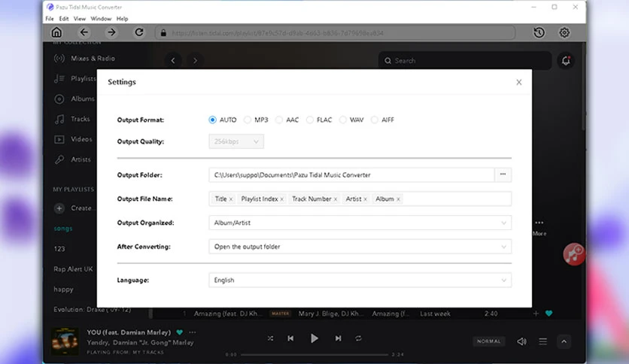
Task: Select AIFF output format
Action: coord(374,120)
